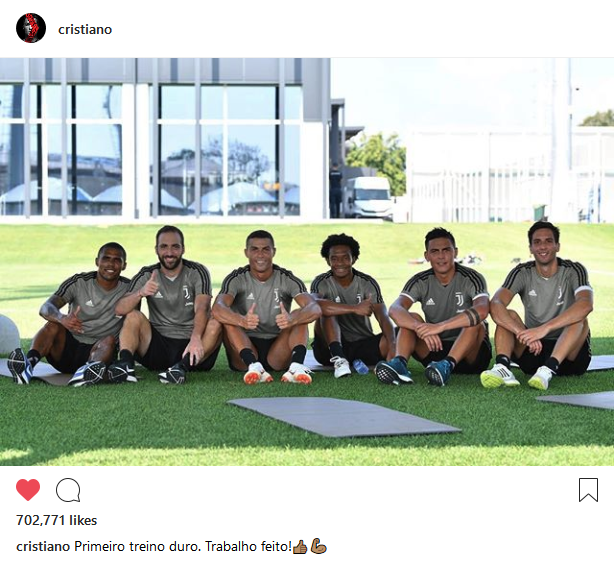Click the thumbs up emoji in caption
Viewport: 614px width, 563px height.
coord(300,547)
